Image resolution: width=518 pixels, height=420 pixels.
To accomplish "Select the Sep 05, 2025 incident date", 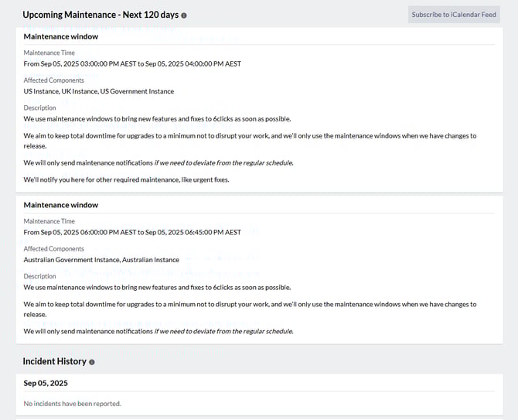I will tap(46, 383).
